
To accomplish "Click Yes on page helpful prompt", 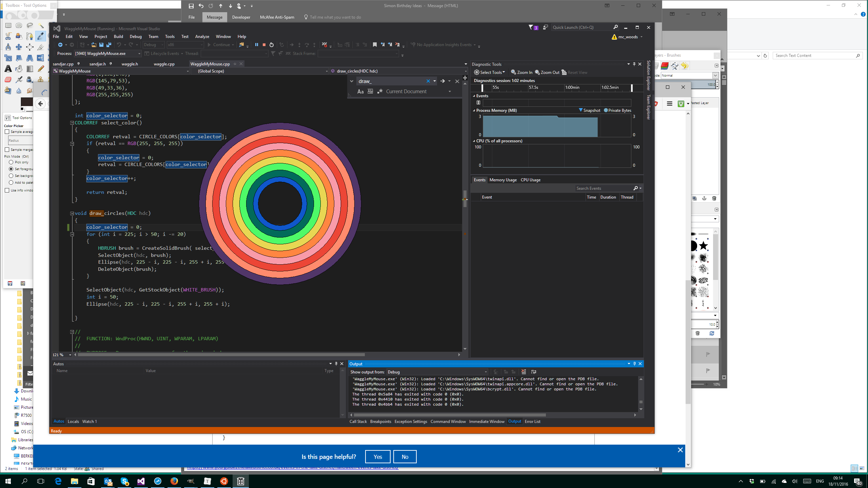I will pos(377,456).
